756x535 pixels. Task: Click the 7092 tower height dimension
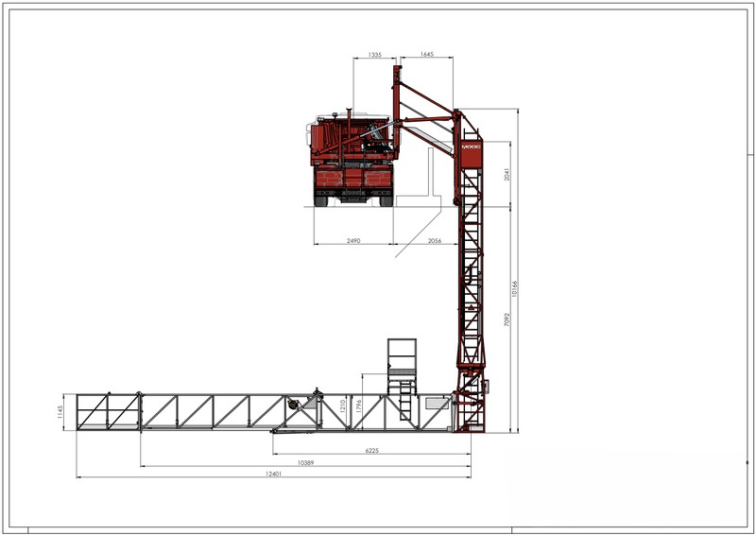pyautogui.click(x=507, y=319)
